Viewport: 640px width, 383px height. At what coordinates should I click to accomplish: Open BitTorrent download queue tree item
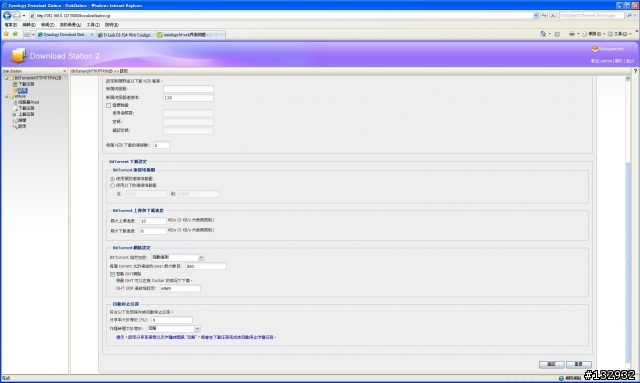pos(24,84)
